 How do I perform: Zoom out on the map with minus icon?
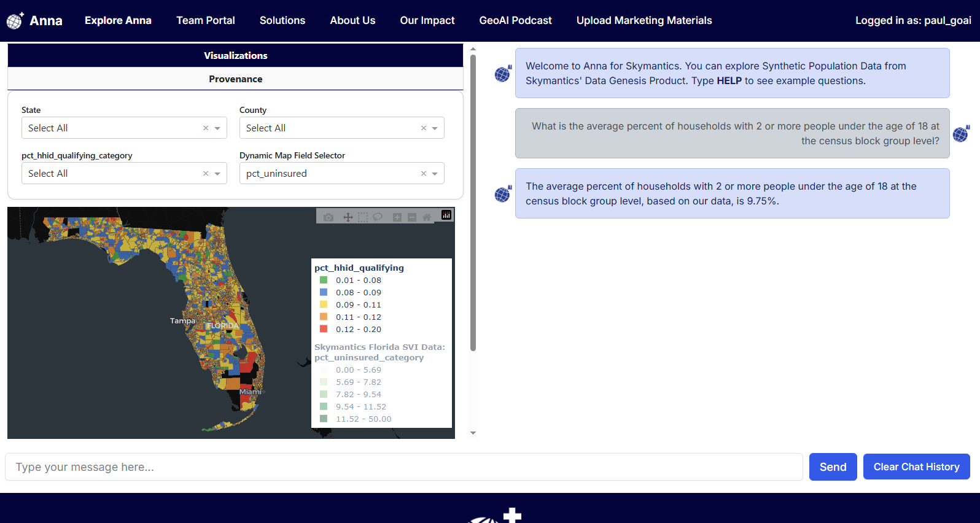(412, 217)
